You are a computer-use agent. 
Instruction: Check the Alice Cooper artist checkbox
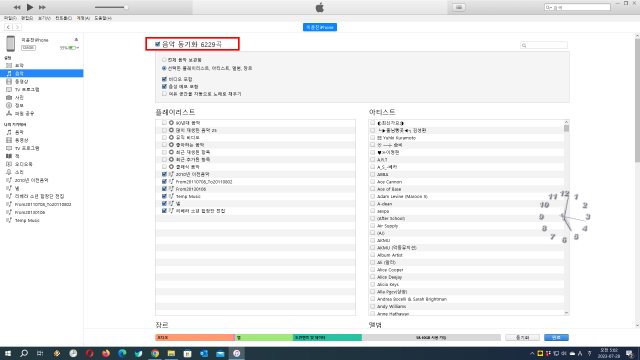coord(372,270)
